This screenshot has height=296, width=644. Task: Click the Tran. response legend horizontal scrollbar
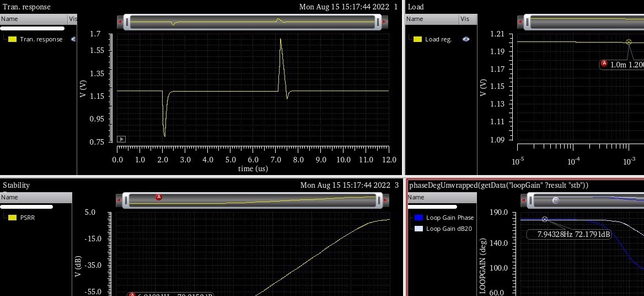tap(33, 28)
